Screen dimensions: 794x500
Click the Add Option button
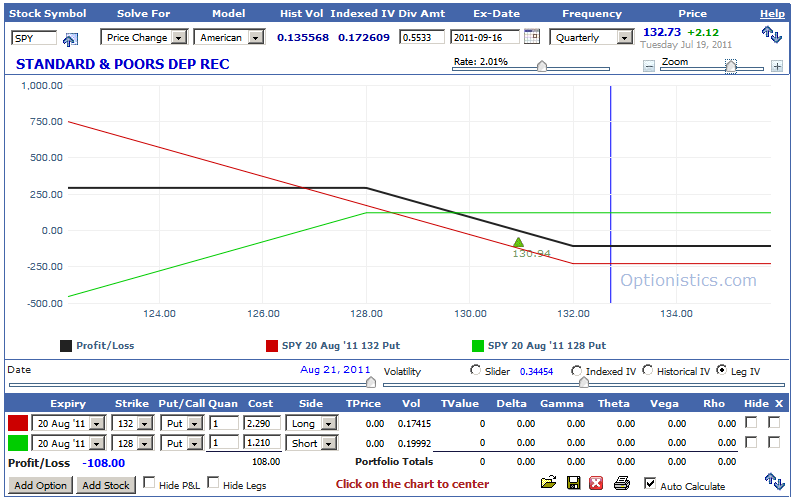[41, 485]
